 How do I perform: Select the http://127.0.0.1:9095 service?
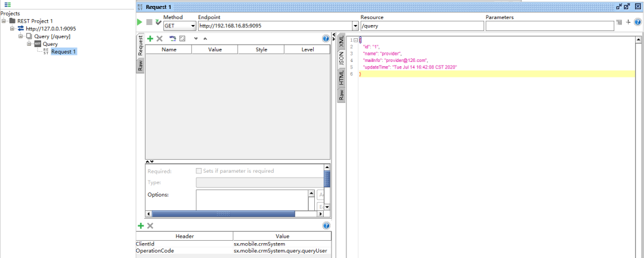51,29
